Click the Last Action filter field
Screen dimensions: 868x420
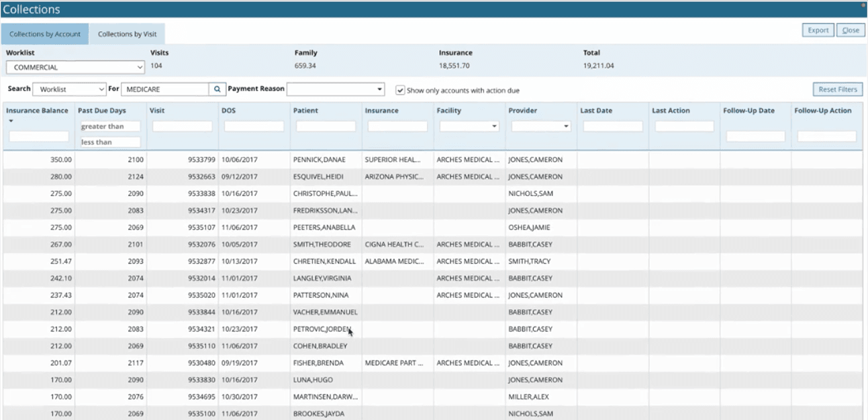pyautogui.click(x=685, y=126)
